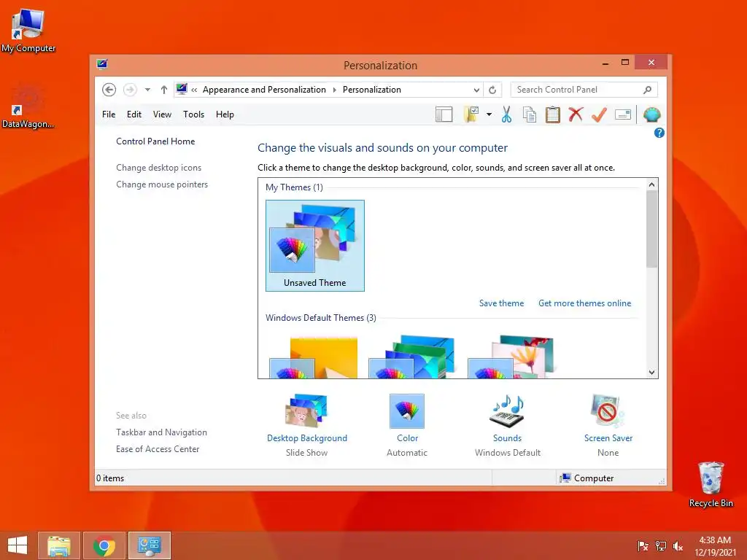Refresh the Personalization address bar
747x560 pixels.
492,90
